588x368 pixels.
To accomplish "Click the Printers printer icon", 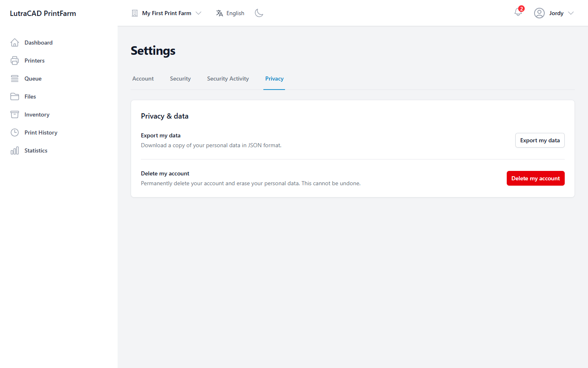I will point(15,61).
